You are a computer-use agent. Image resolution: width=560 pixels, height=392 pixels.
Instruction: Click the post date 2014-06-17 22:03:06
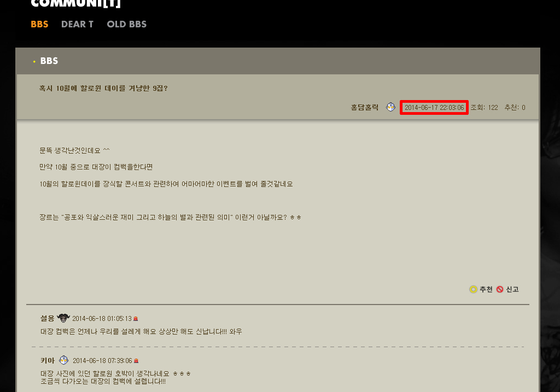click(434, 108)
